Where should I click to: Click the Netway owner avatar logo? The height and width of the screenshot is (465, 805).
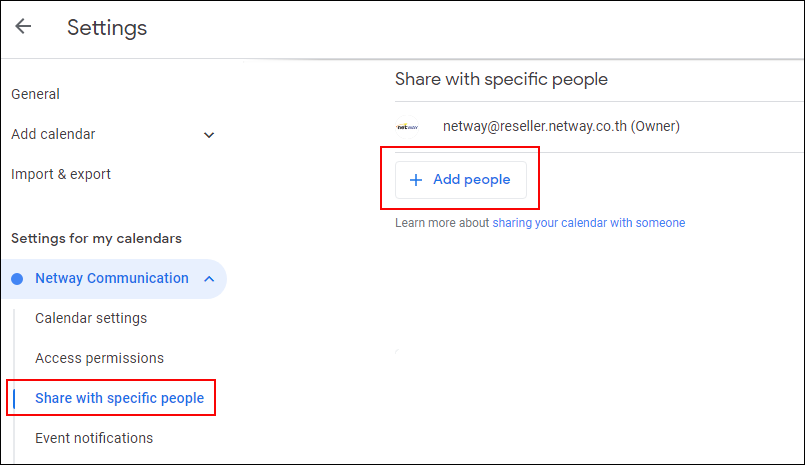(x=407, y=127)
